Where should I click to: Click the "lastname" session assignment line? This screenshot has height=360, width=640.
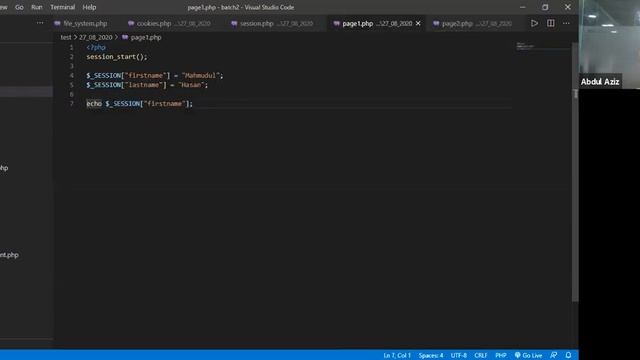coord(147,85)
